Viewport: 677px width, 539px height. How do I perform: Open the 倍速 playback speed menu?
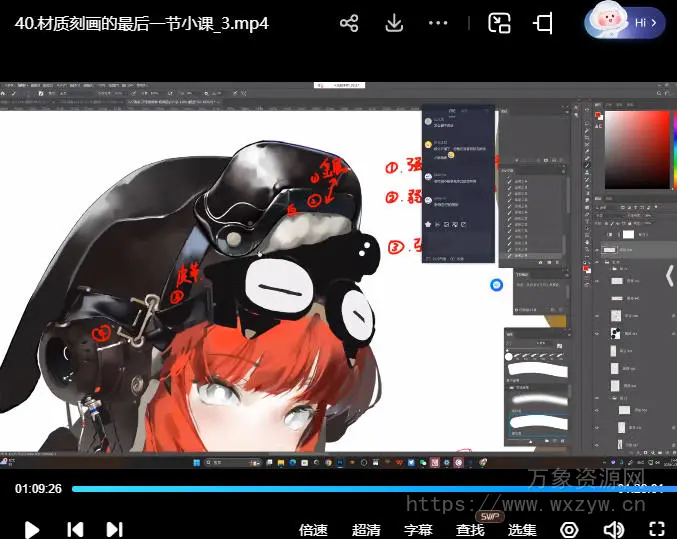(x=313, y=530)
